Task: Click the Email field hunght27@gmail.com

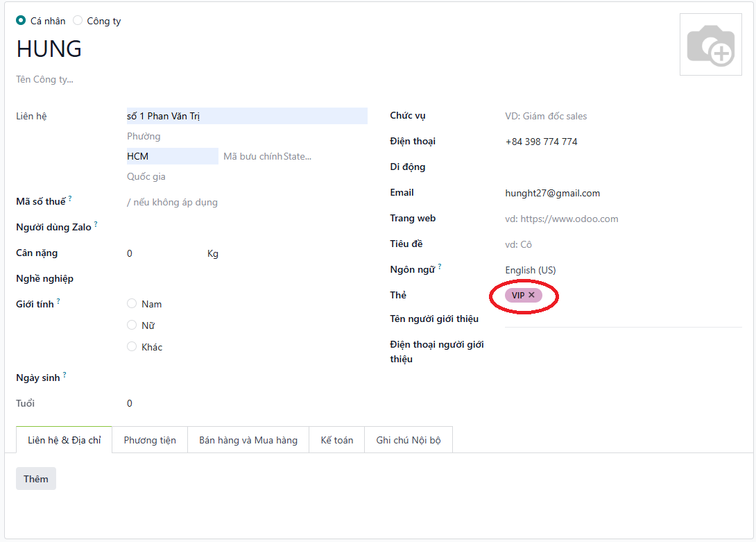Action: 553,193
